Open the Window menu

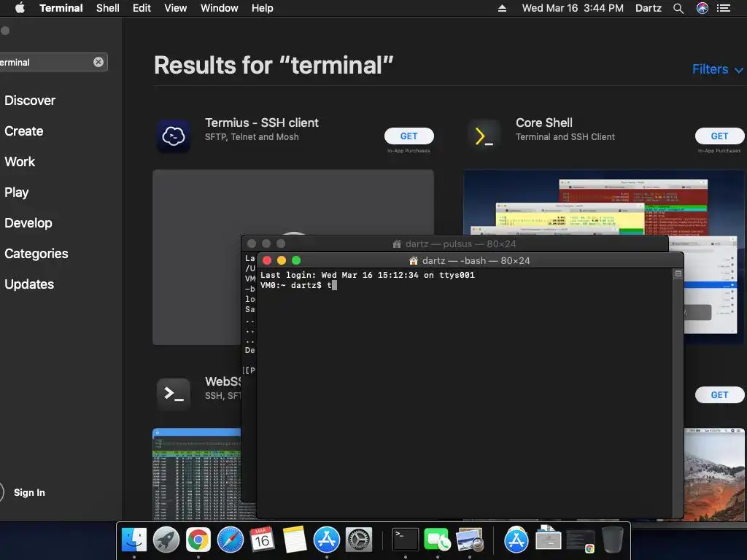pyautogui.click(x=219, y=8)
